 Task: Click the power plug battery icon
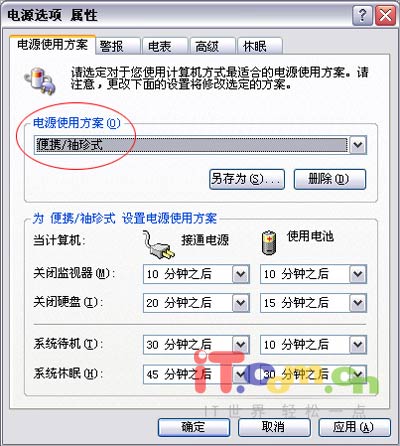tap(40, 81)
